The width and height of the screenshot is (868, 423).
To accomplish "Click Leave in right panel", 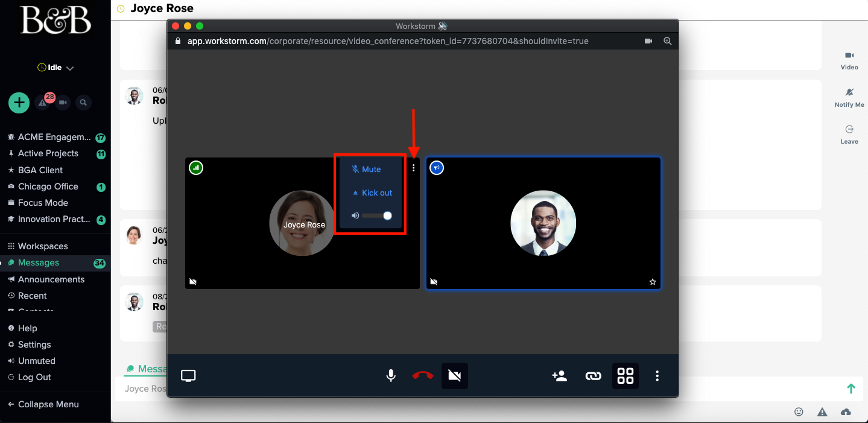I will coord(849,135).
